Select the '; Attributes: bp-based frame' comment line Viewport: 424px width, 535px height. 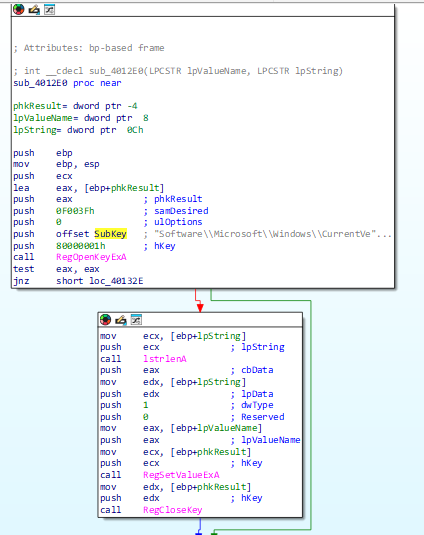point(89,48)
